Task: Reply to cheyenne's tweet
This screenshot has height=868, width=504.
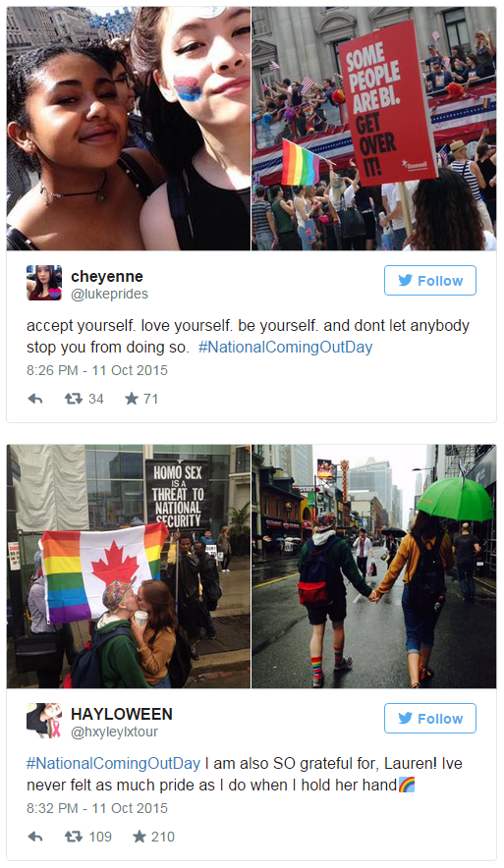Action: click(x=35, y=399)
